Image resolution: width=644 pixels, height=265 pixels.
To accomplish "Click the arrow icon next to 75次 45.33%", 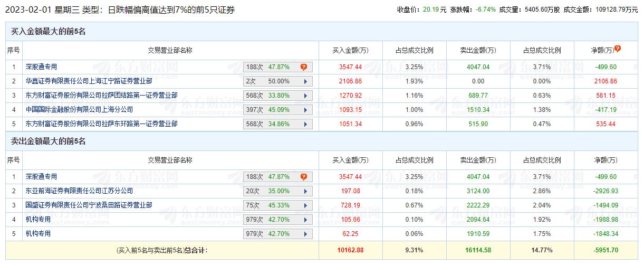I will 305,205.
